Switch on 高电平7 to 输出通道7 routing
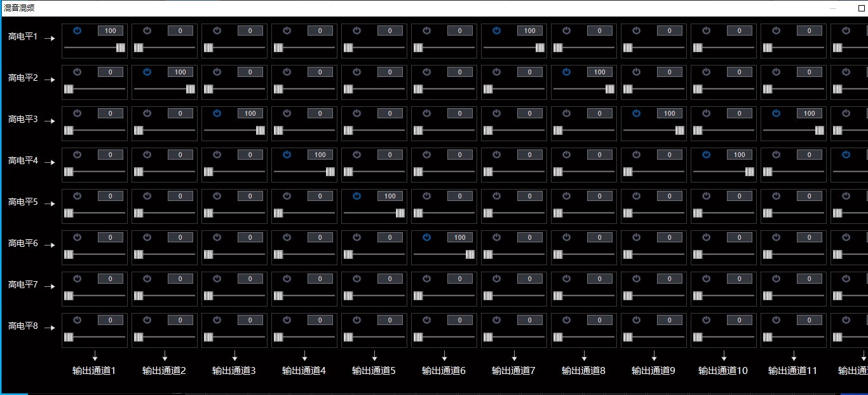 496,279
